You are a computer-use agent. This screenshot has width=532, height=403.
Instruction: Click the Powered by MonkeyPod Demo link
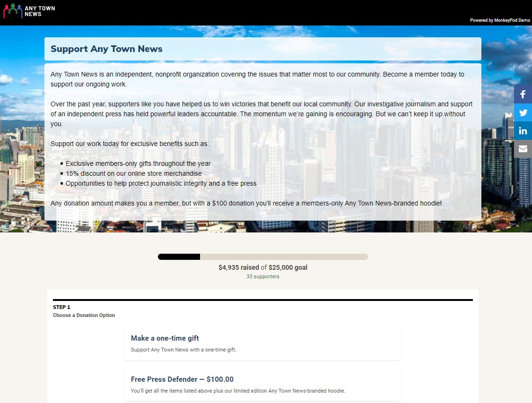(x=500, y=20)
